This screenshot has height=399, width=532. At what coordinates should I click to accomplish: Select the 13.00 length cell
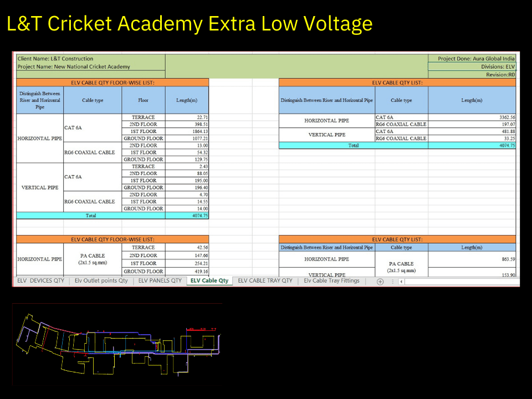[x=187, y=145]
